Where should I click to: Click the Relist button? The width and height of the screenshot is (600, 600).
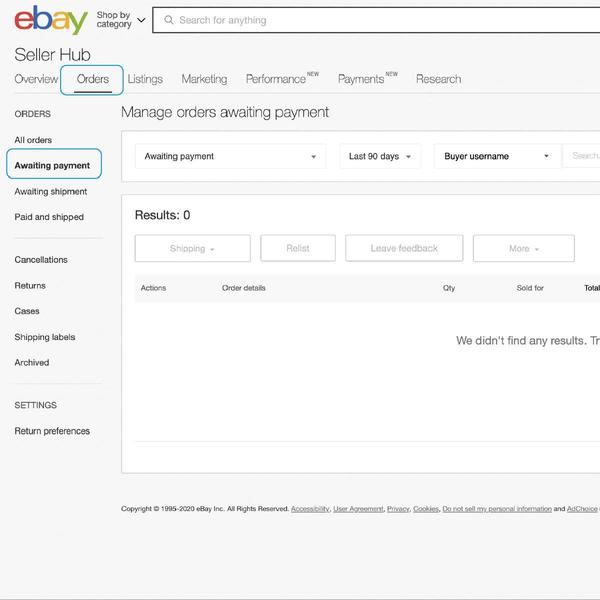298,248
